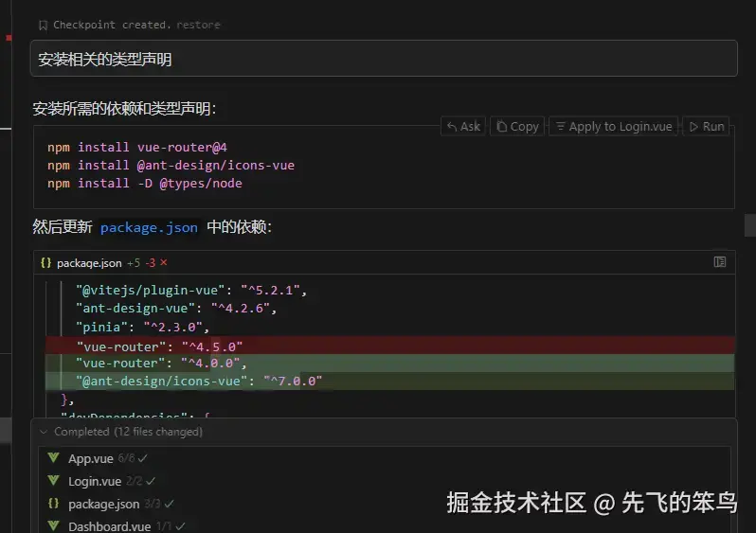Collapse the Completed files changed section
The width and height of the screenshot is (756, 533).
coord(44,432)
